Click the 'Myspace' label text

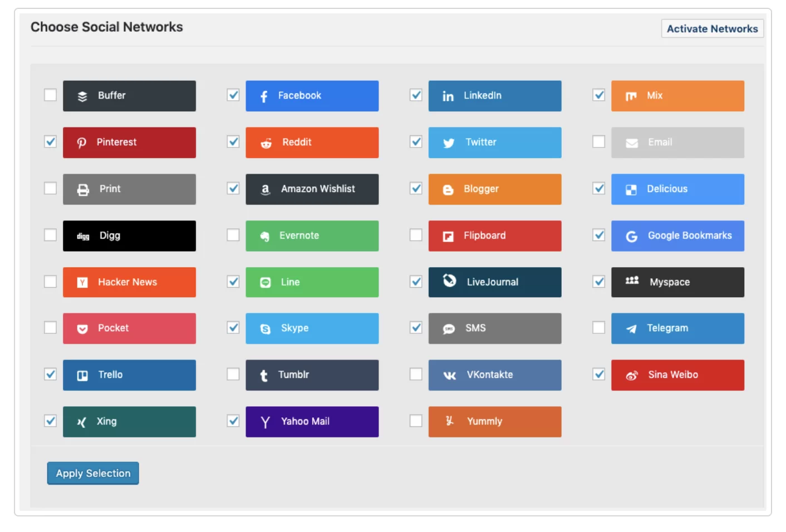click(670, 283)
